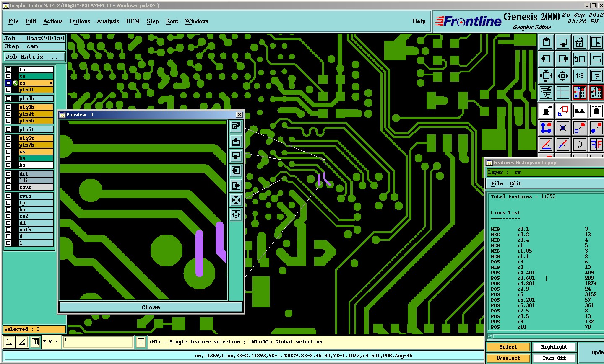Click the previous view return icon
Screen dimensions: 604x364
pyautogui.click(x=580, y=59)
